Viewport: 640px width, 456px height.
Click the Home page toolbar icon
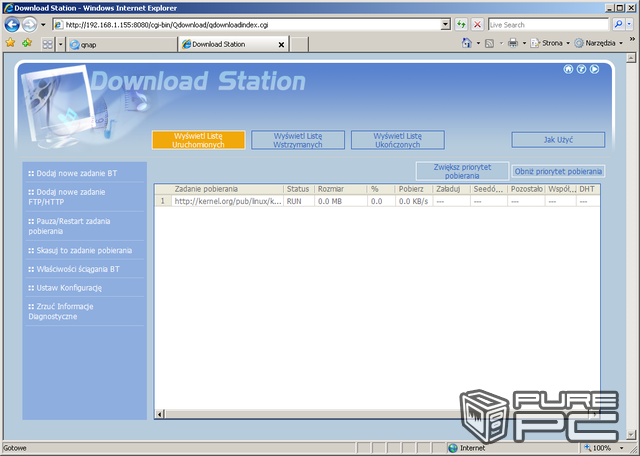click(467, 43)
